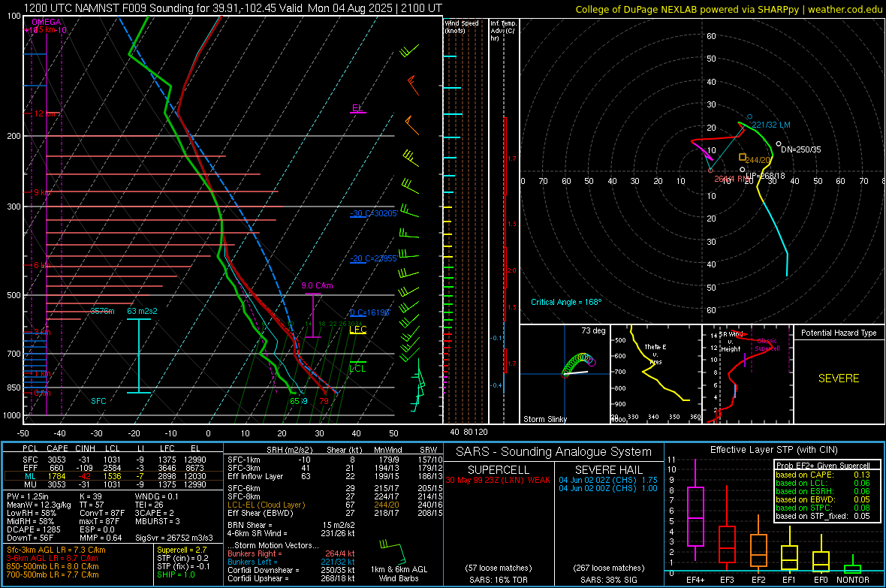Screen dimensions: 886x588
Task: Click the 3-6km AGL LR = 8.7 C/km line
Action: pos(53,558)
